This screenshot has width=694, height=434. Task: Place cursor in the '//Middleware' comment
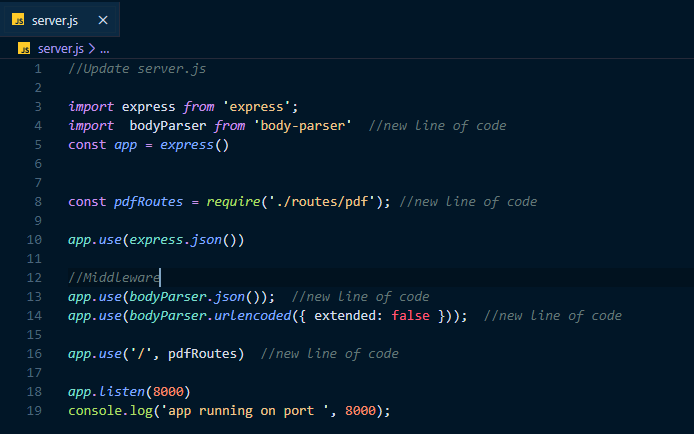click(114, 278)
